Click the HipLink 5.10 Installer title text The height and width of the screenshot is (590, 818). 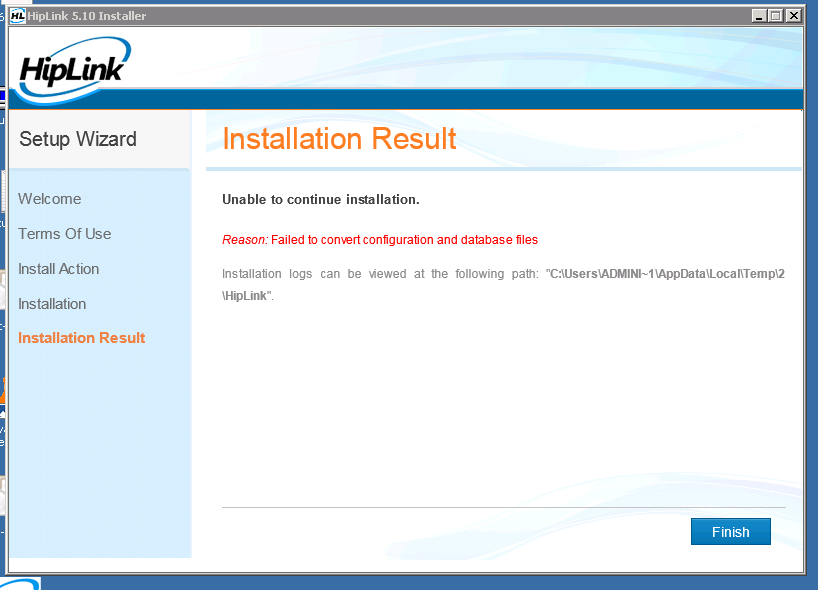tap(87, 16)
